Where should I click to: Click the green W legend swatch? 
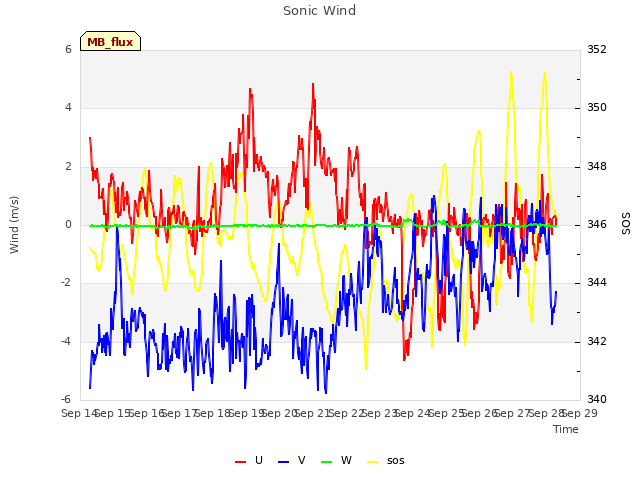pyautogui.click(x=327, y=462)
